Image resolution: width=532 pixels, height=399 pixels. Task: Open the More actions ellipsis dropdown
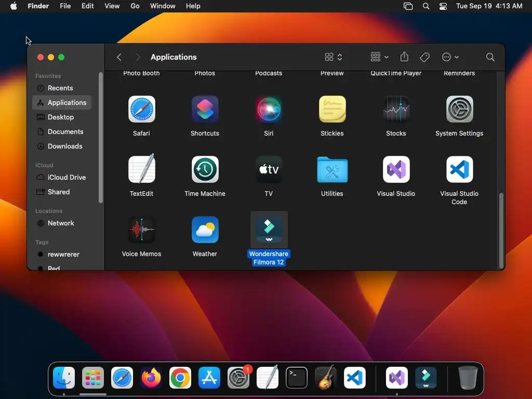pos(450,57)
